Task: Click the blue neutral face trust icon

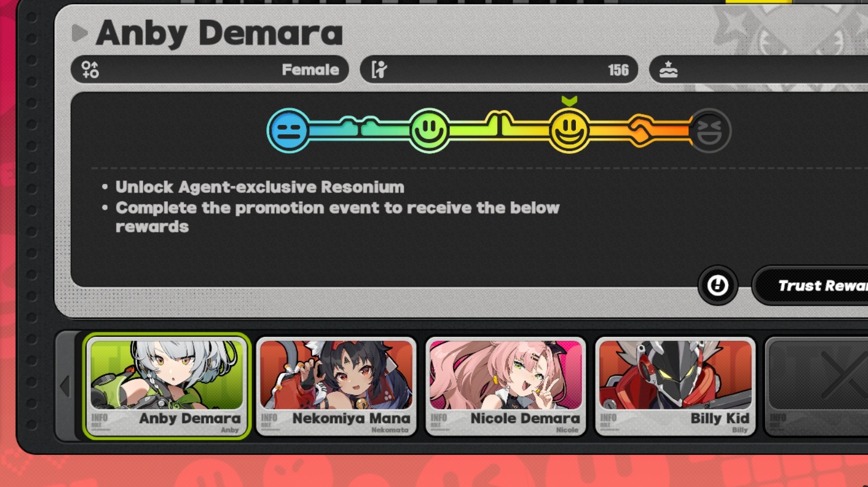Action: (x=288, y=130)
